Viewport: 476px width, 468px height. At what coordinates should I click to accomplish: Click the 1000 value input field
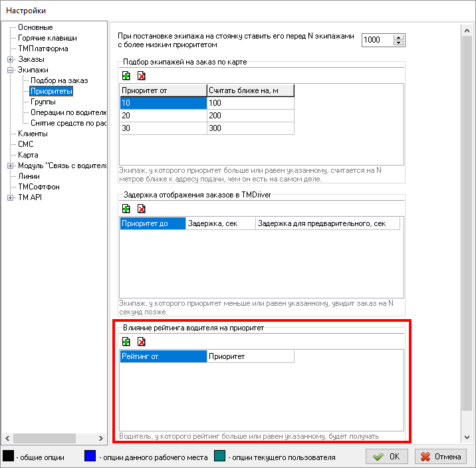click(x=377, y=40)
